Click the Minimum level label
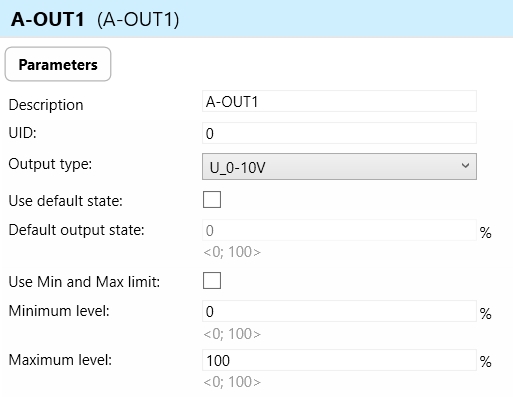The image size is (513, 417). pyautogui.click(x=59, y=311)
